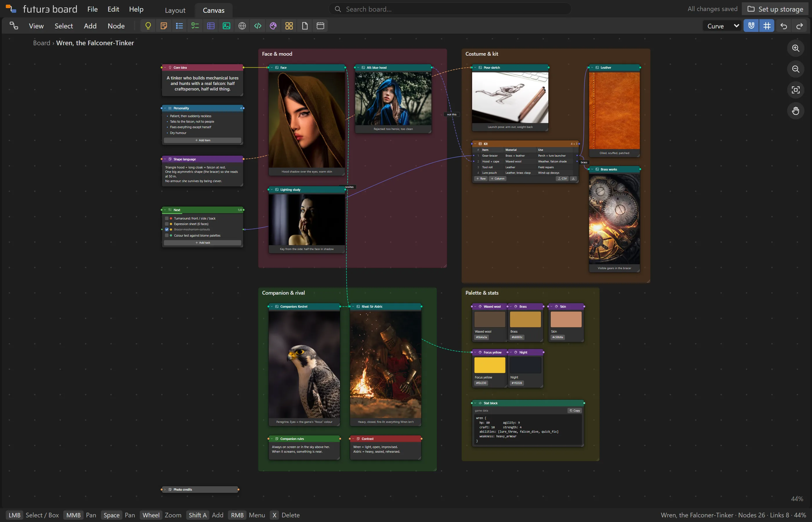Check the Expression sheet (6 faces) task
The image size is (812, 522).
tap(167, 224)
